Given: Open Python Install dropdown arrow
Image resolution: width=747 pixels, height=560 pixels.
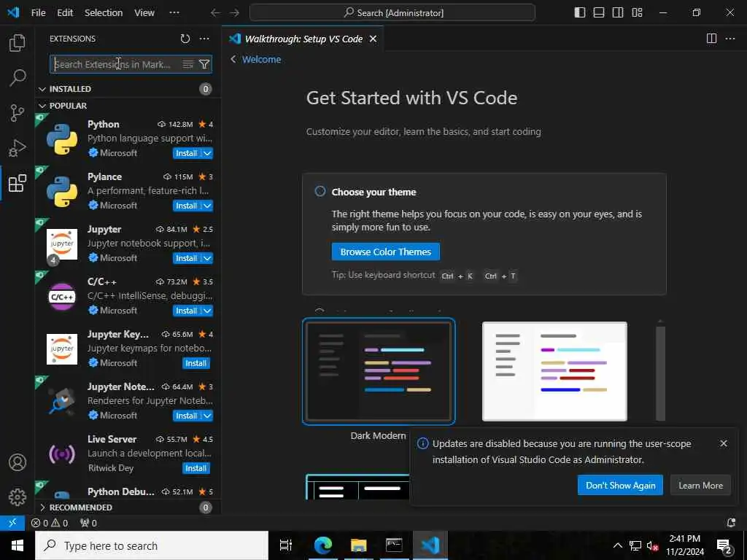Looking at the screenshot, I should click(207, 153).
